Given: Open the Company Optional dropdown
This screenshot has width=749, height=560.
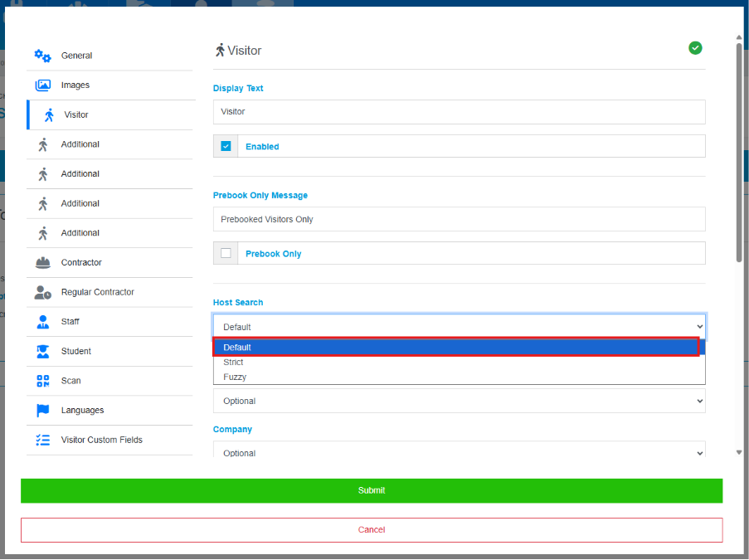Looking at the screenshot, I should 459,450.
